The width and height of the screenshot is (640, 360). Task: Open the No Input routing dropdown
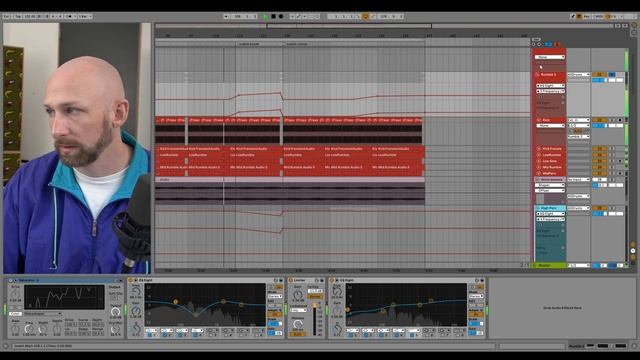pyautogui.click(x=578, y=179)
